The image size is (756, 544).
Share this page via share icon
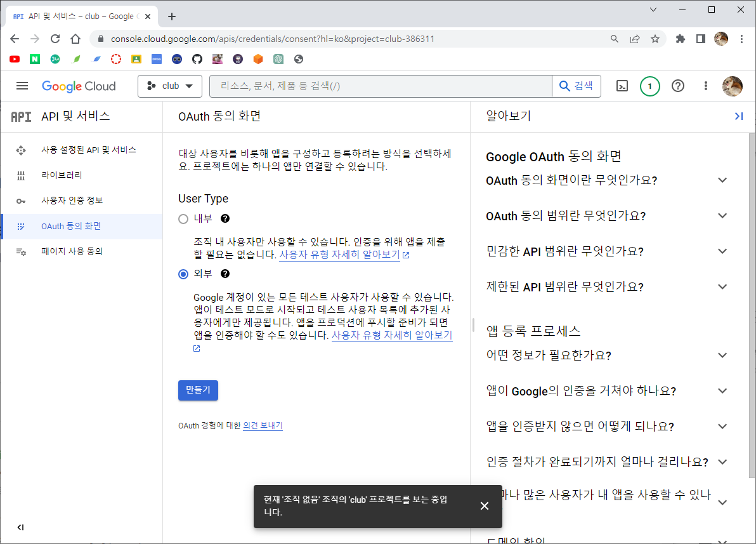coord(634,39)
